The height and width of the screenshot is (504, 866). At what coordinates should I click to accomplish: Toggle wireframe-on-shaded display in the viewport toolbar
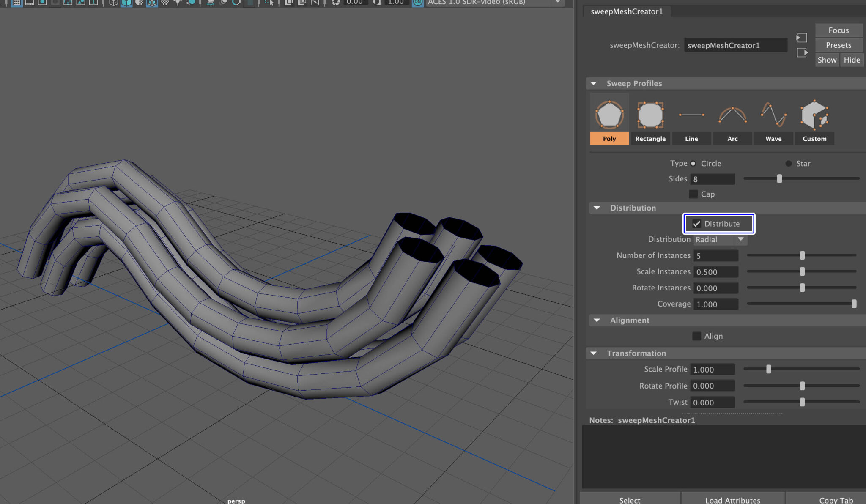152,3
